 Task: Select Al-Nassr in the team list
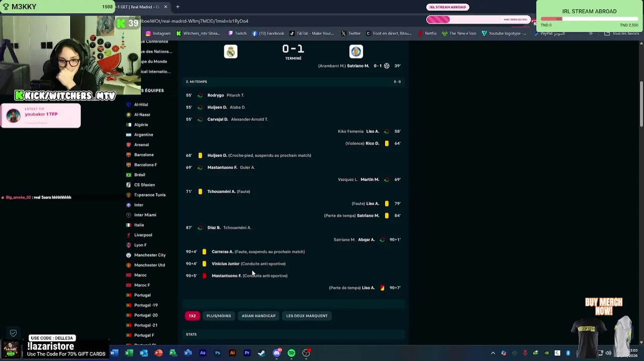click(142, 115)
